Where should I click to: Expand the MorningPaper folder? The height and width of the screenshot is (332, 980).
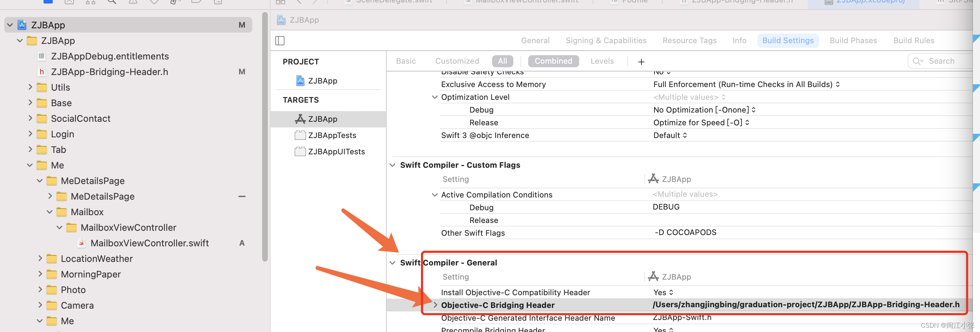(x=40, y=274)
